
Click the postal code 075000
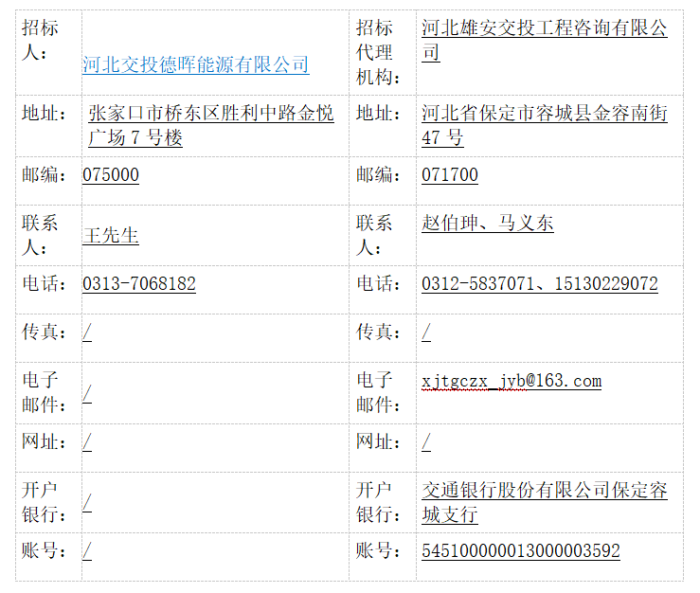[x=111, y=175]
